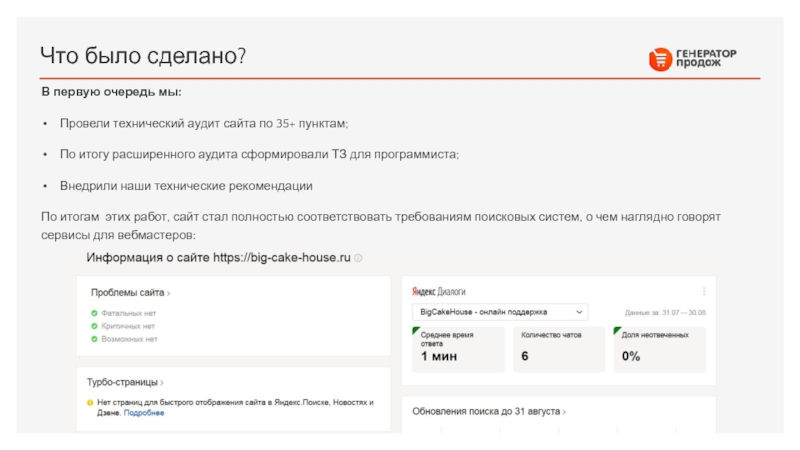
Task: Click the slide title Что было сделано?
Action: [x=143, y=56]
